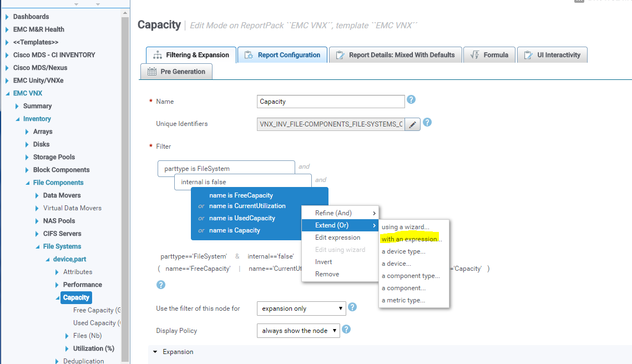Click the Pre Generation calendar icon
The image size is (632, 364).
click(152, 72)
